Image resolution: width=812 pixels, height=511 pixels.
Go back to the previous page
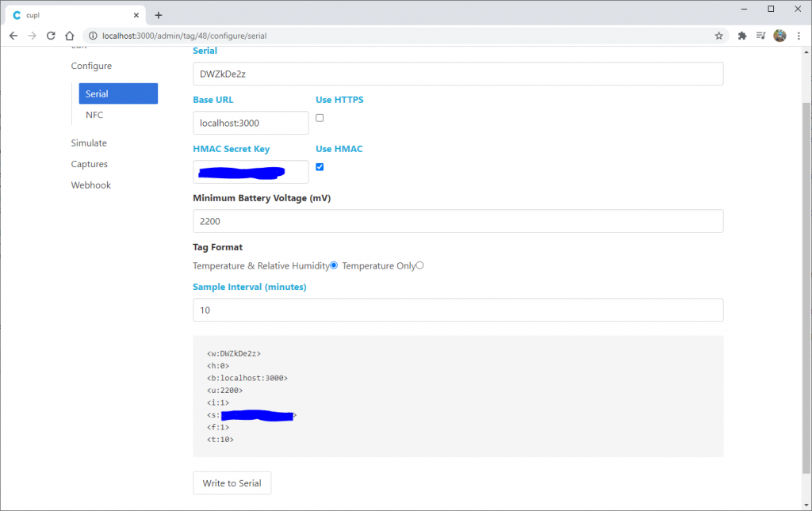click(13, 36)
